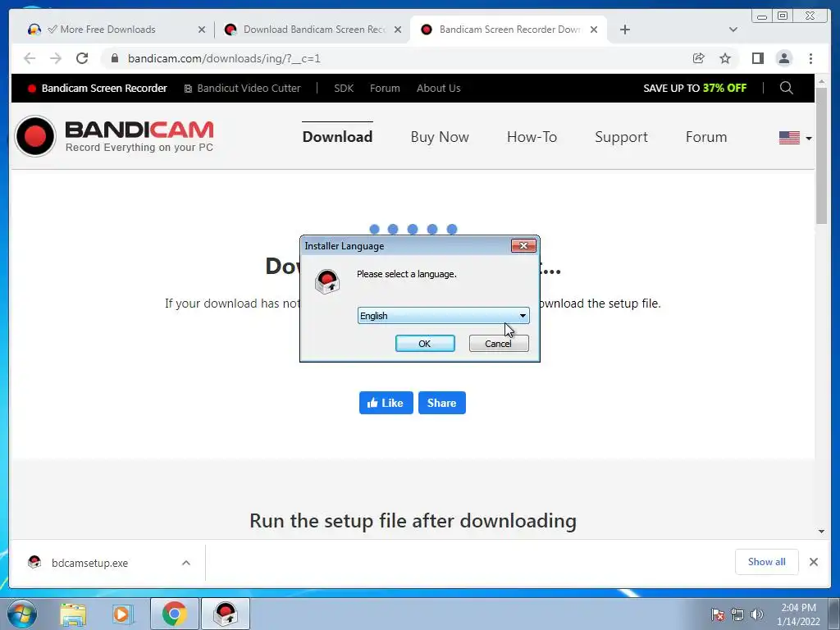Click Chrome's back navigation arrow
The height and width of the screenshot is (630, 840).
(x=30, y=58)
